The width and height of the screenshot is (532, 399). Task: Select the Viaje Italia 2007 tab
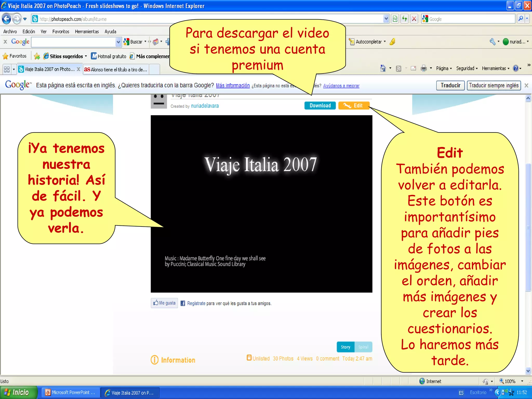(x=47, y=69)
